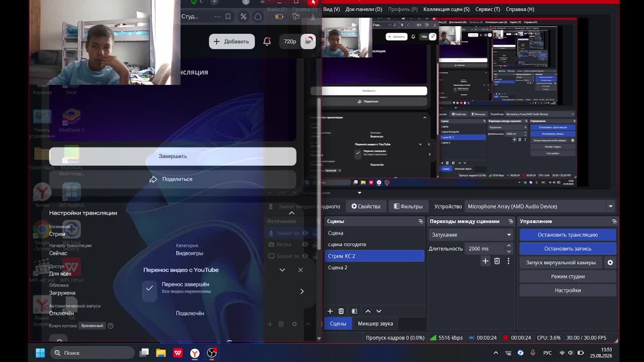Open source Фильтры button

pos(408,206)
